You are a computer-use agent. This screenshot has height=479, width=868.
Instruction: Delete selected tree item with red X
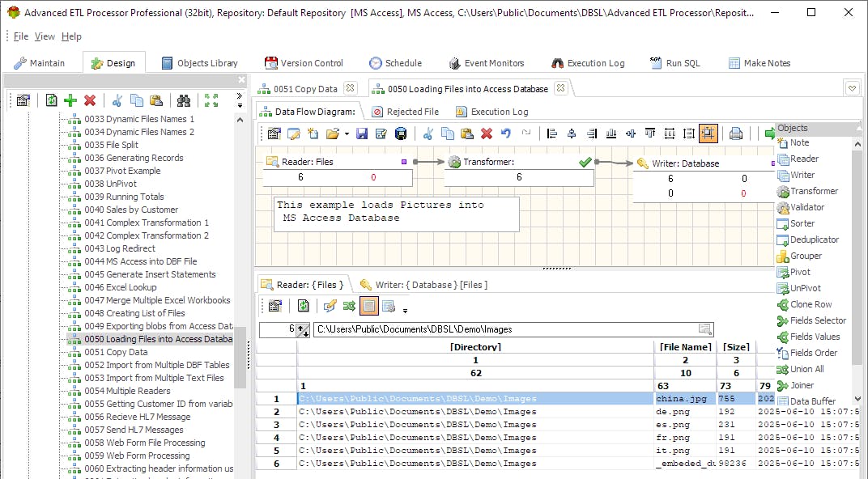point(90,100)
